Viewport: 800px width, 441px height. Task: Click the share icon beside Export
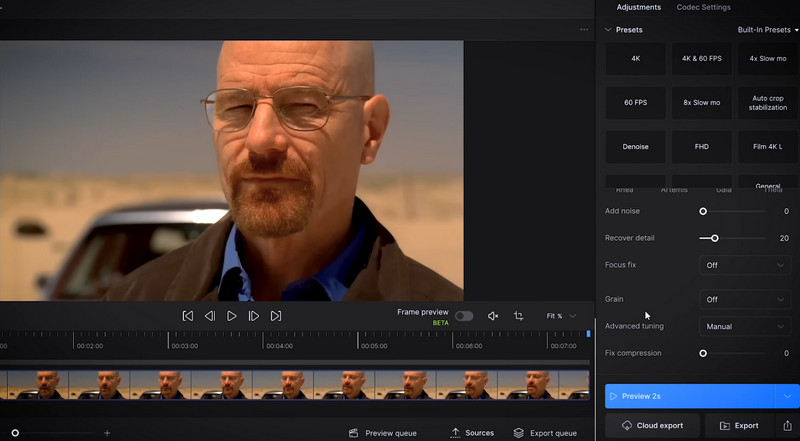click(x=787, y=426)
